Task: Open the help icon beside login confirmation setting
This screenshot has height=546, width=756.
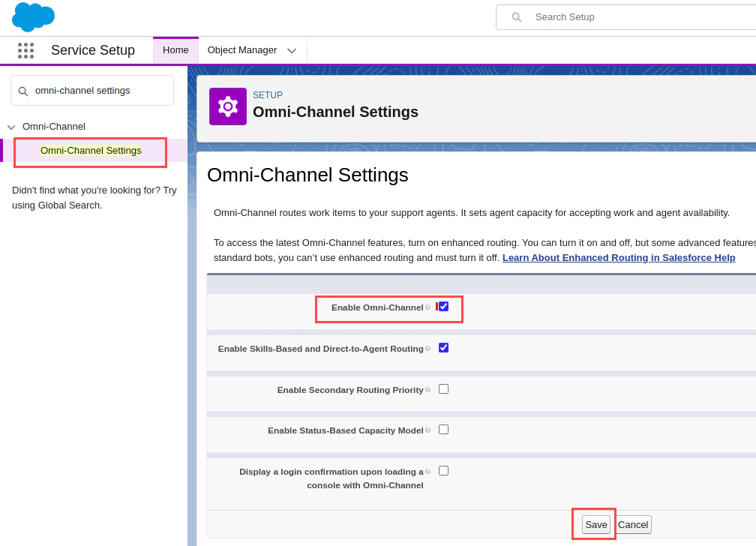Action: 427,470
